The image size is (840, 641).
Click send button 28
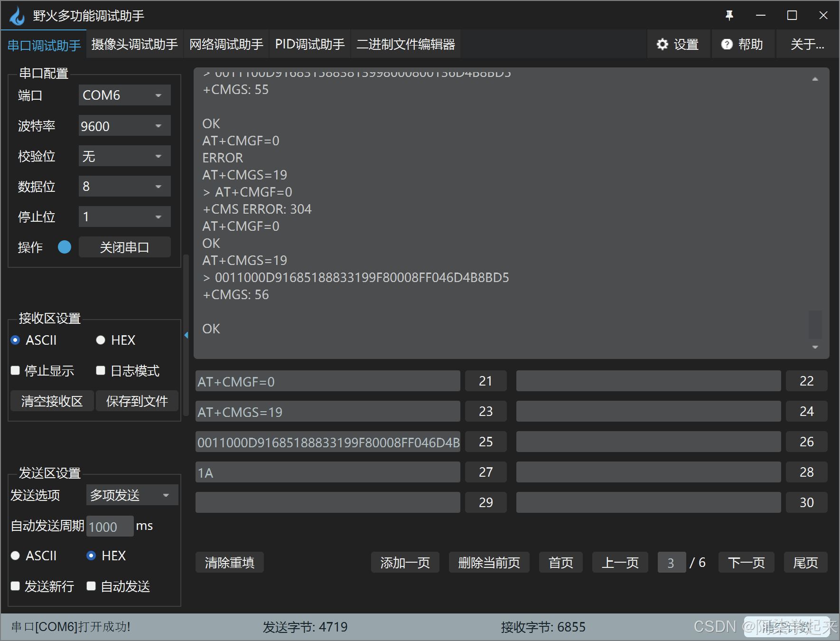coord(807,472)
